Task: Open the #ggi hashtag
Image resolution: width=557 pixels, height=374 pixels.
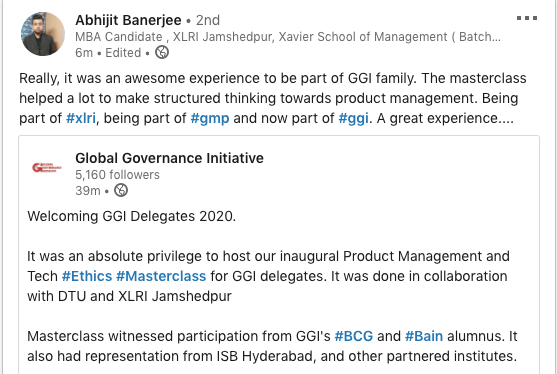Action: point(353,118)
